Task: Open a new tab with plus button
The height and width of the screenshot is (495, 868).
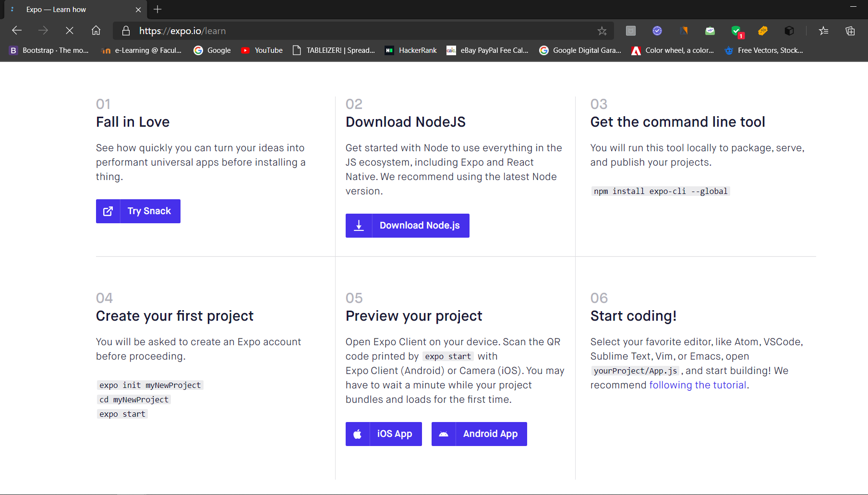Action: click(x=157, y=9)
